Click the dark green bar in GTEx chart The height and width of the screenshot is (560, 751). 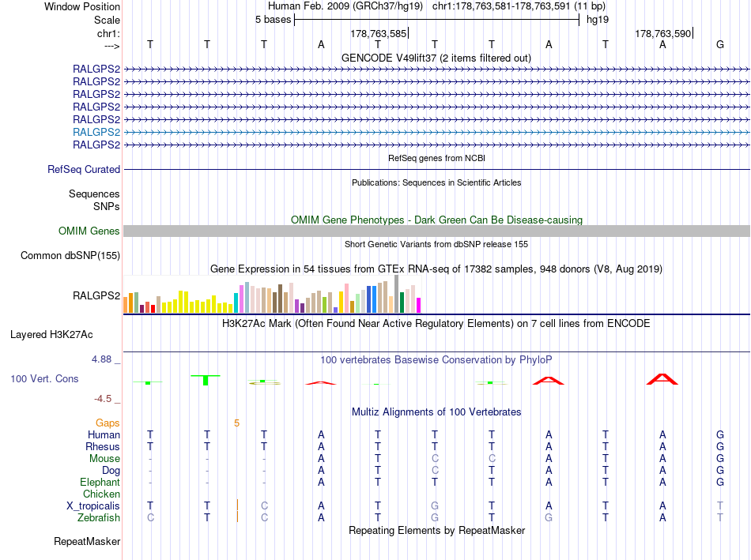pos(402,303)
